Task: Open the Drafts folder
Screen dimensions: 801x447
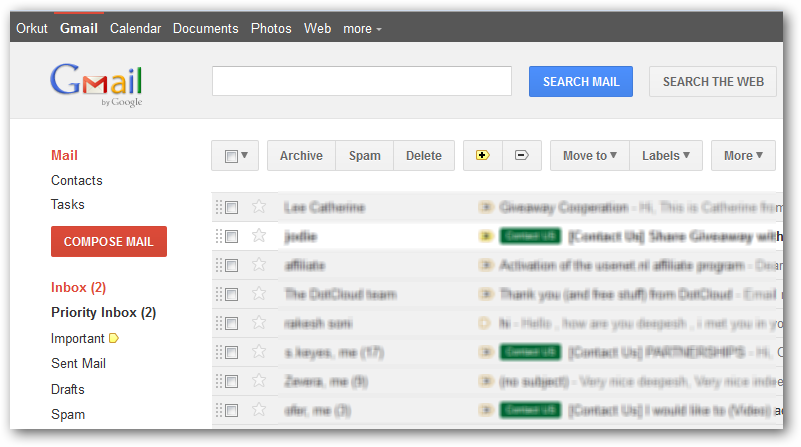Action: click(x=67, y=389)
